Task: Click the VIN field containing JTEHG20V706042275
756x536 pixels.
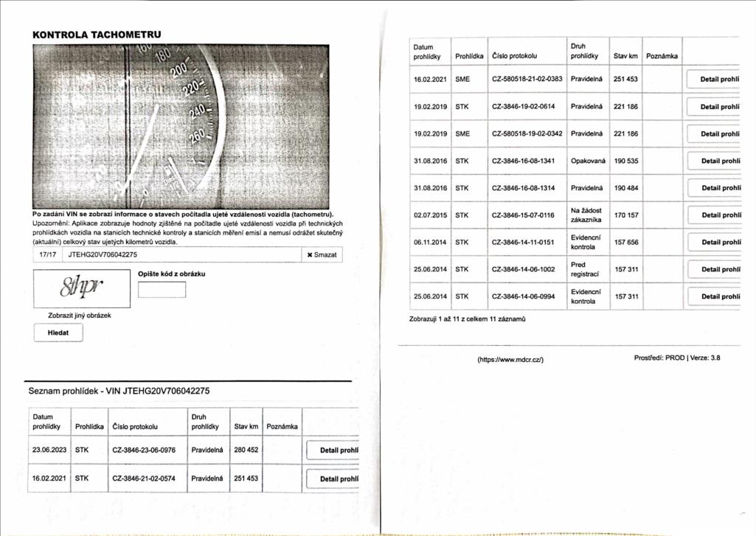Action: (181, 254)
